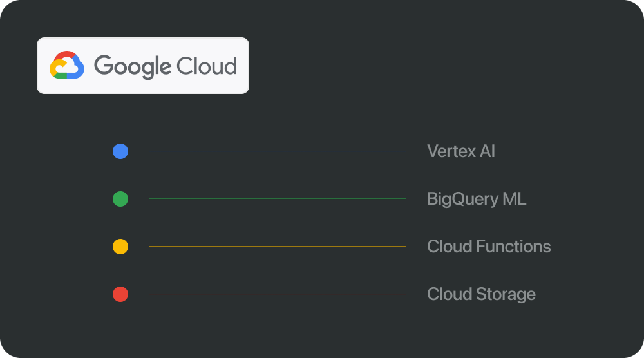Click the blue dot beside Vertex AI
644x358 pixels.
(x=120, y=151)
